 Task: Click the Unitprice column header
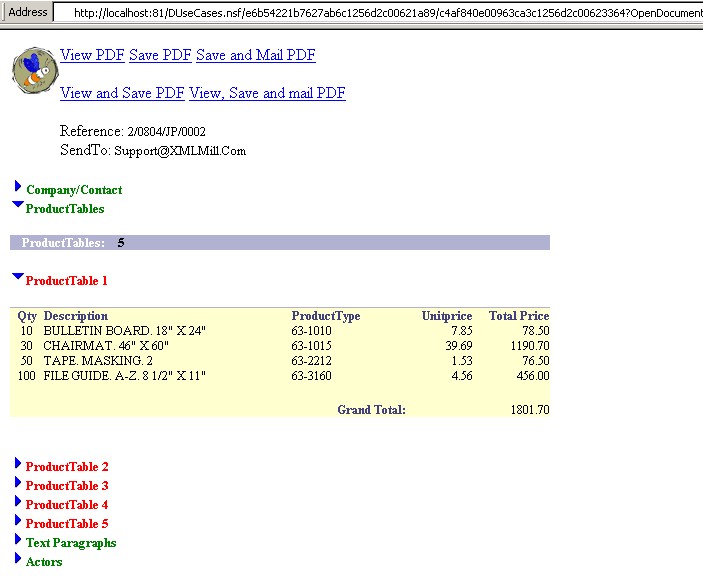[447, 316]
